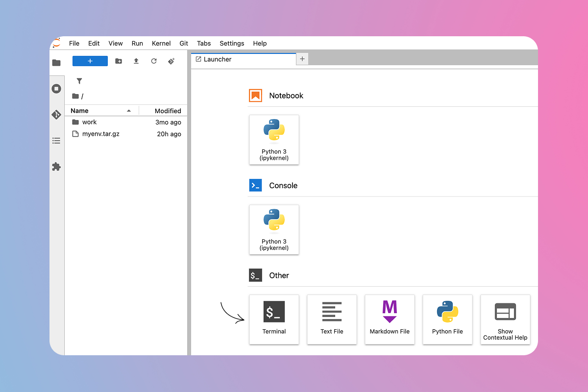The height and width of the screenshot is (392, 588).
Task: Open the Git sidebar panel icon
Action: pos(56,115)
